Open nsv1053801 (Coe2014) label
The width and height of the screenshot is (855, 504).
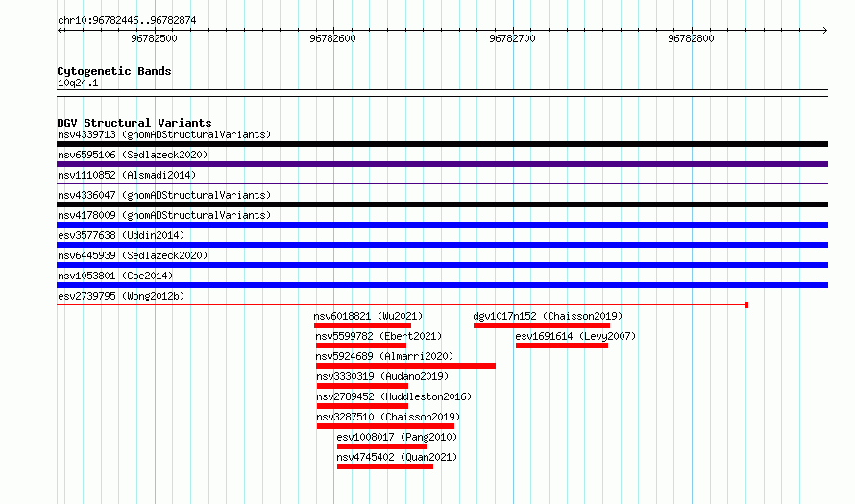pos(115,276)
